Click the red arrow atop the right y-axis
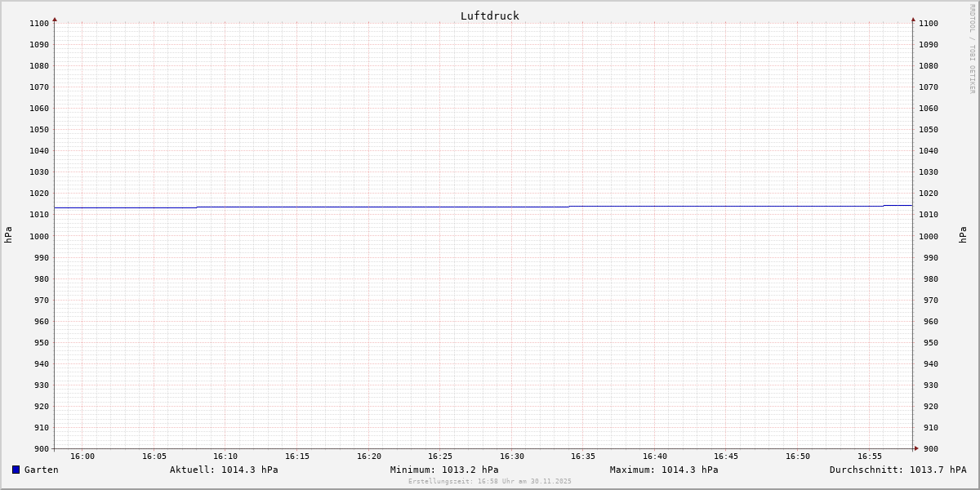 click(x=913, y=19)
